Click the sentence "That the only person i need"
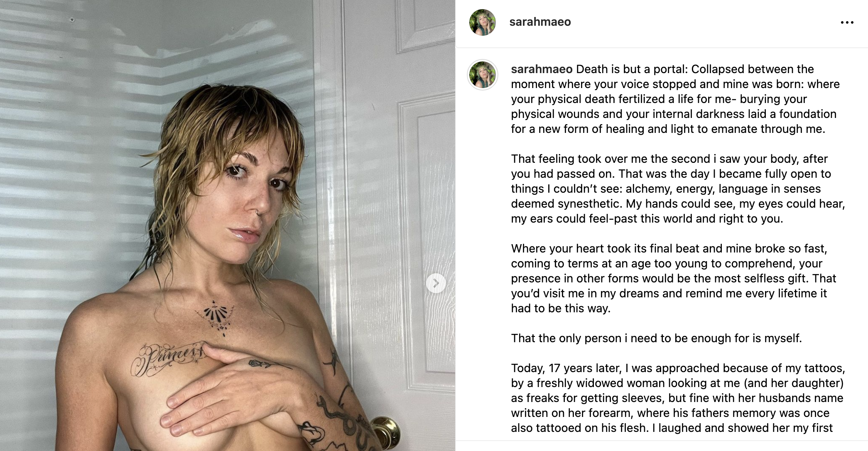This screenshot has width=868, height=451. coord(656,338)
